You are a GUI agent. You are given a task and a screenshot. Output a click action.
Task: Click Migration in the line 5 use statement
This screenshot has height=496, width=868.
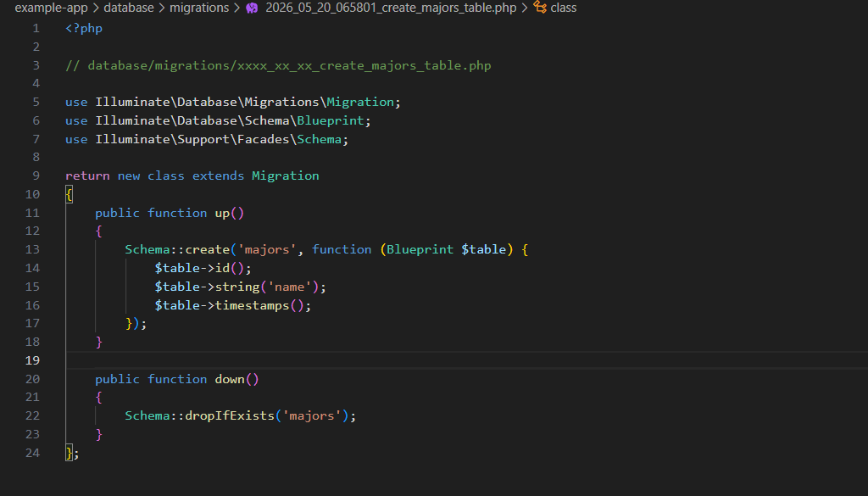pos(359,102)
